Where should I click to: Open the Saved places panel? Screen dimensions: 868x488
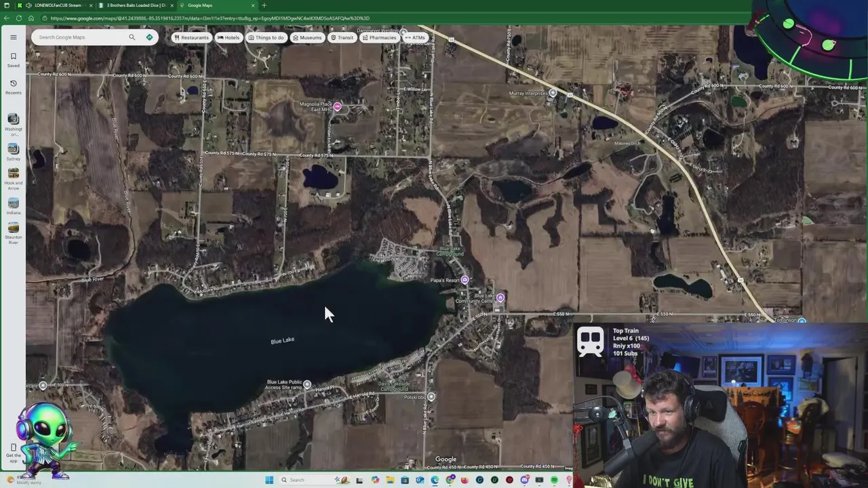point(13,60)
